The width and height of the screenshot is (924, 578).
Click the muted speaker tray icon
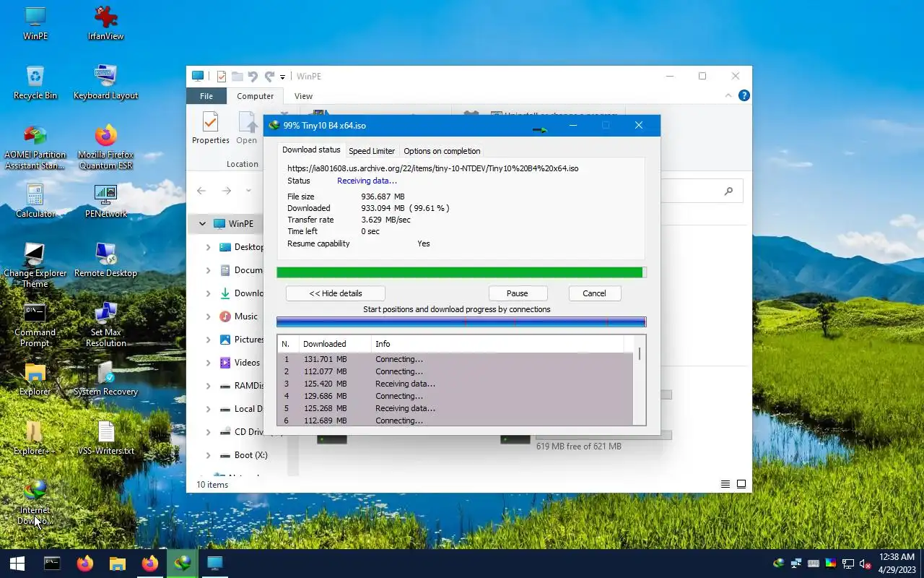coord(865,564)
